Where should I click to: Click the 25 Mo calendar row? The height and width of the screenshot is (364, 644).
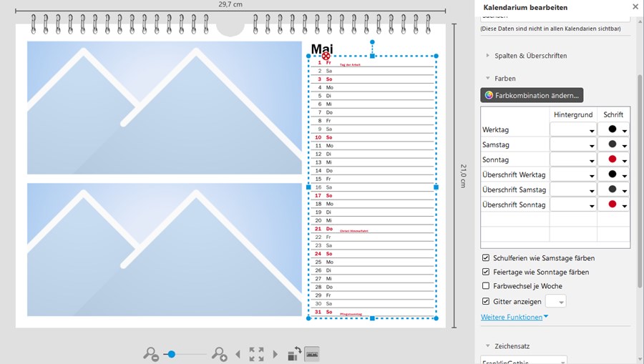(372, 262)
